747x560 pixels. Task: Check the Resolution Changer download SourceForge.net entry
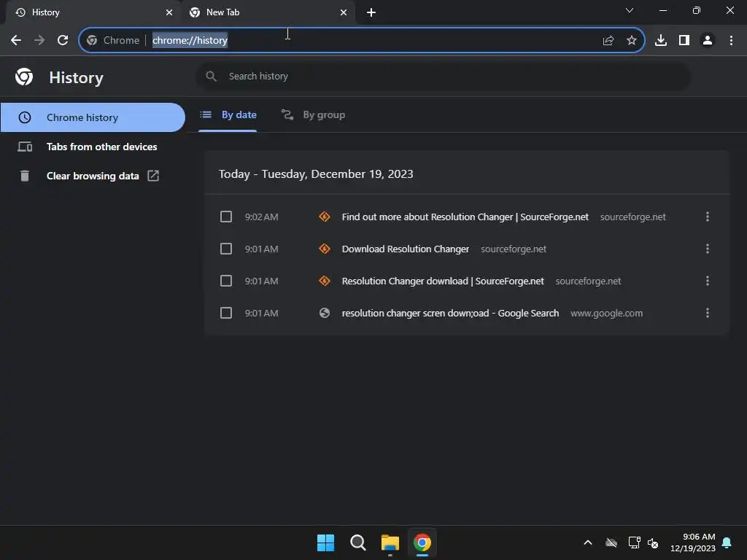click(226, 281)
